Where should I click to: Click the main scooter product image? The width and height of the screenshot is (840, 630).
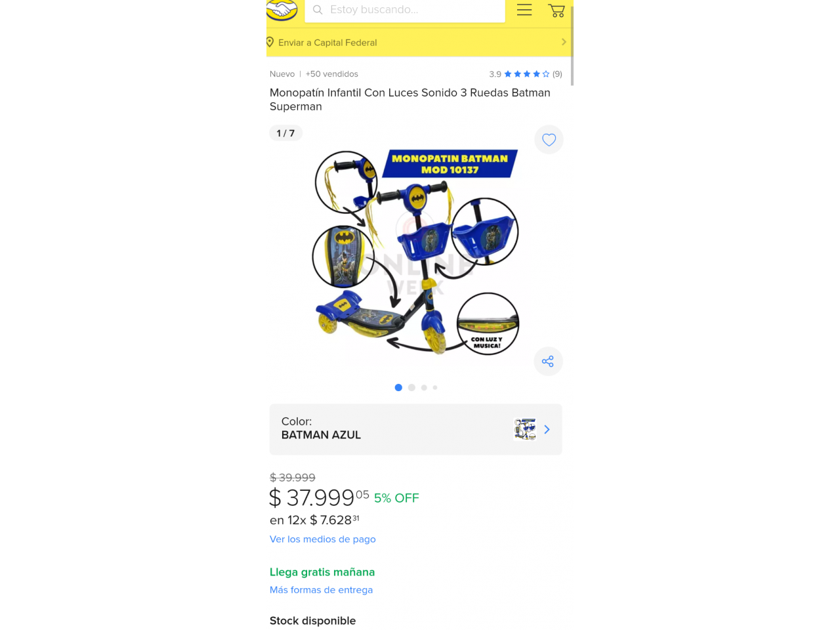(416, 253)
